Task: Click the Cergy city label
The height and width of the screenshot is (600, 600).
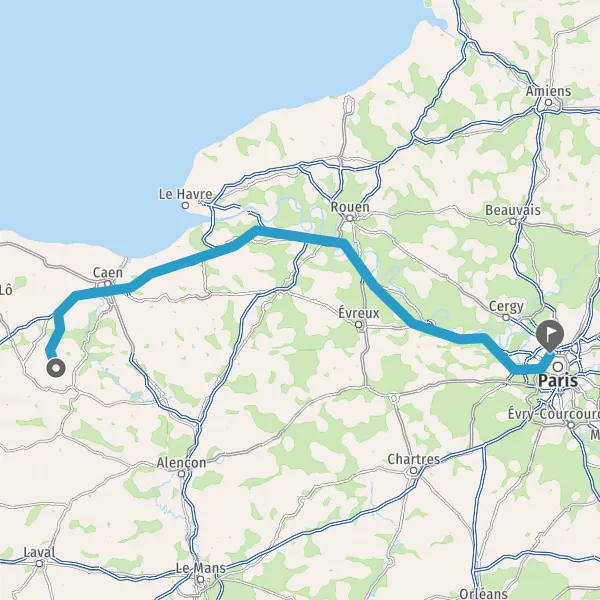Action: 506,307
